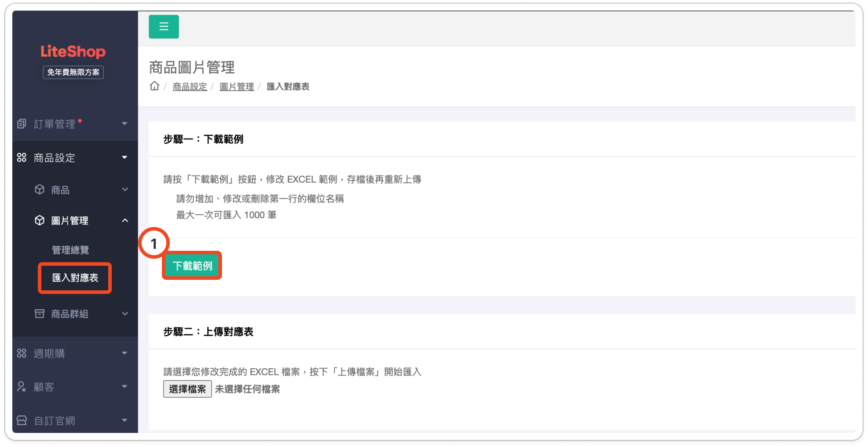Click the green hamburger menu button
Screen dimensions: 868x447
coord(164,27)
